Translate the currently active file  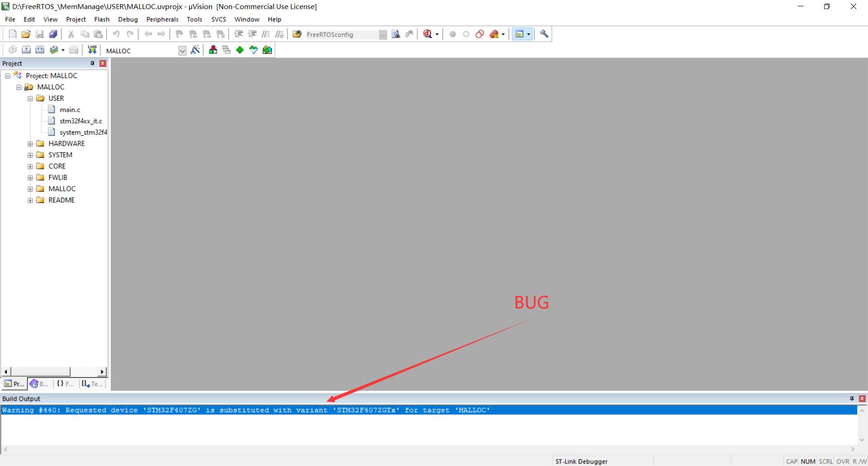click(12, 50)
